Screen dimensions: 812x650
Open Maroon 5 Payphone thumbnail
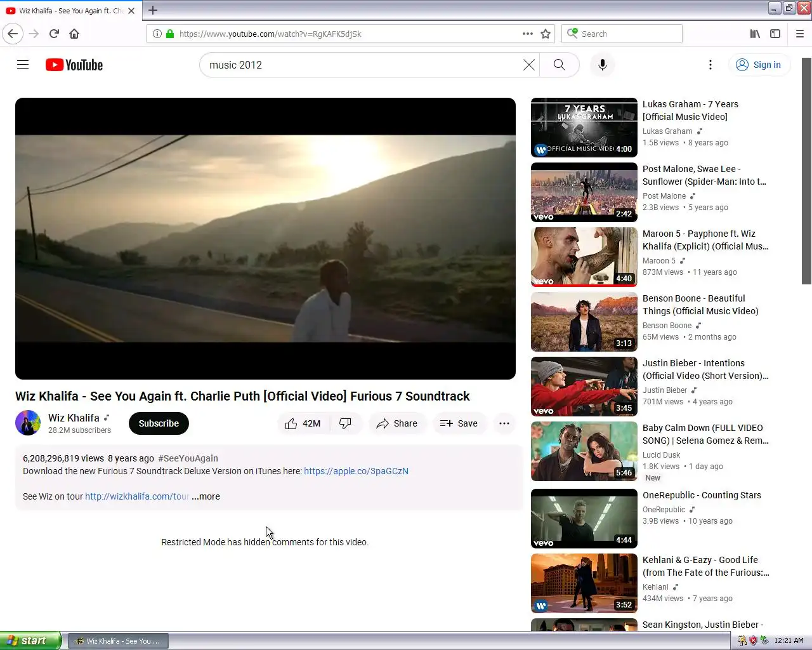click(x=584, y=257)
